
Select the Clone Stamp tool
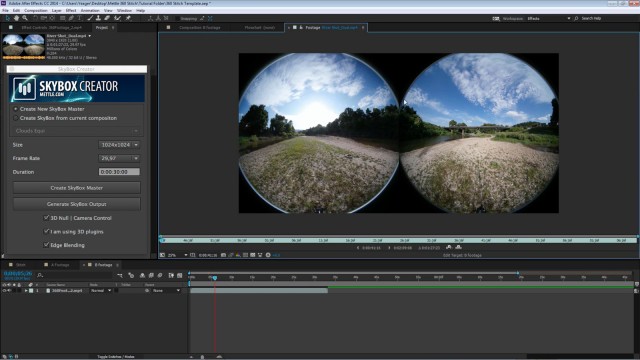pos(98,18)
